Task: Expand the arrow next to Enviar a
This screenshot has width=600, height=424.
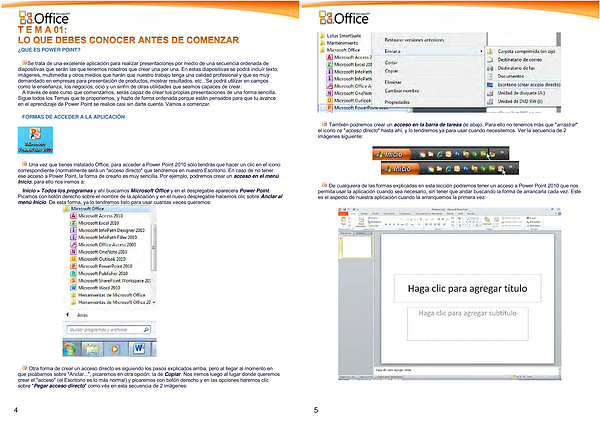Action: 481,51
